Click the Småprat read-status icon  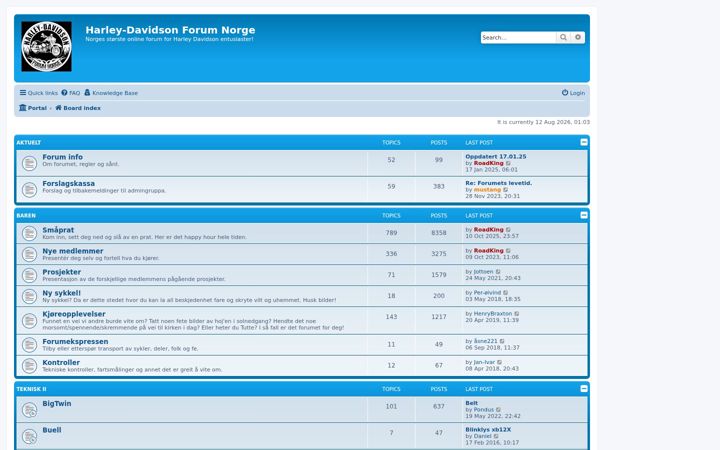click(29, 233)
